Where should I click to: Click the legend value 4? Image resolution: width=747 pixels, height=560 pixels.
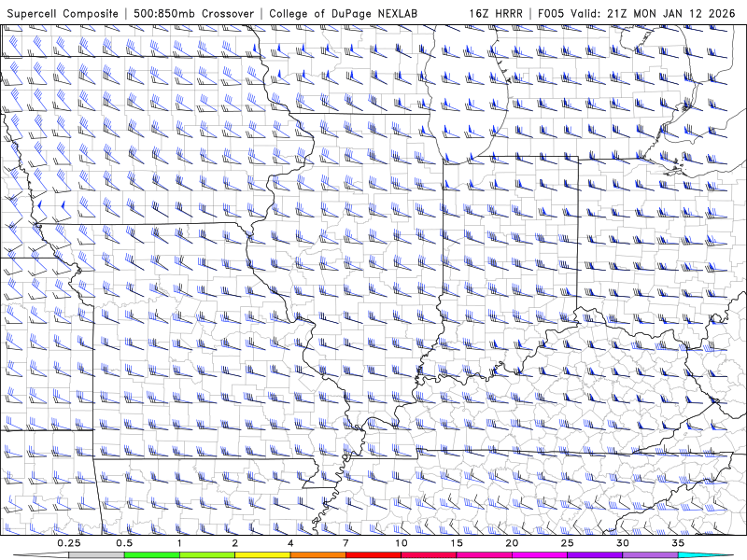coord(290,543)
